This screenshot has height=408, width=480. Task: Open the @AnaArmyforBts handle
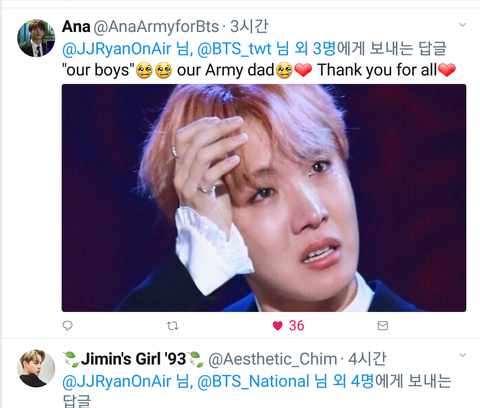156,27
